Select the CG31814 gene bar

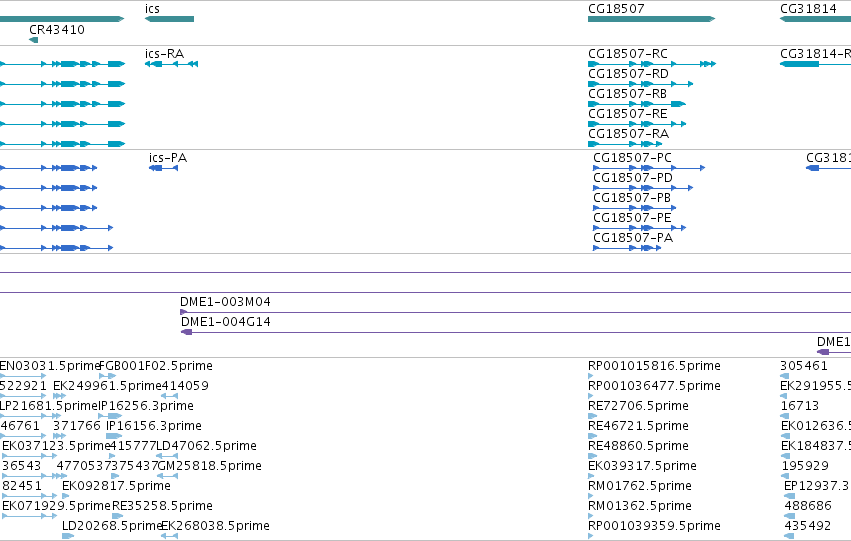click(x=815, y=19)
